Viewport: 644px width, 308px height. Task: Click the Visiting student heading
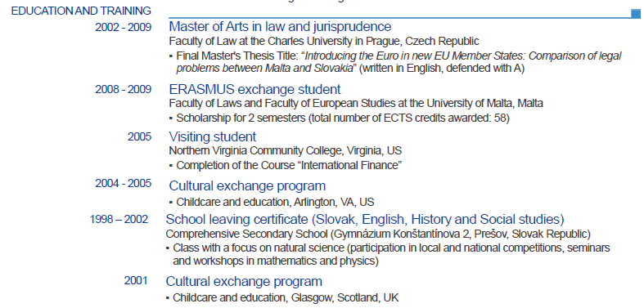[212, 136]
